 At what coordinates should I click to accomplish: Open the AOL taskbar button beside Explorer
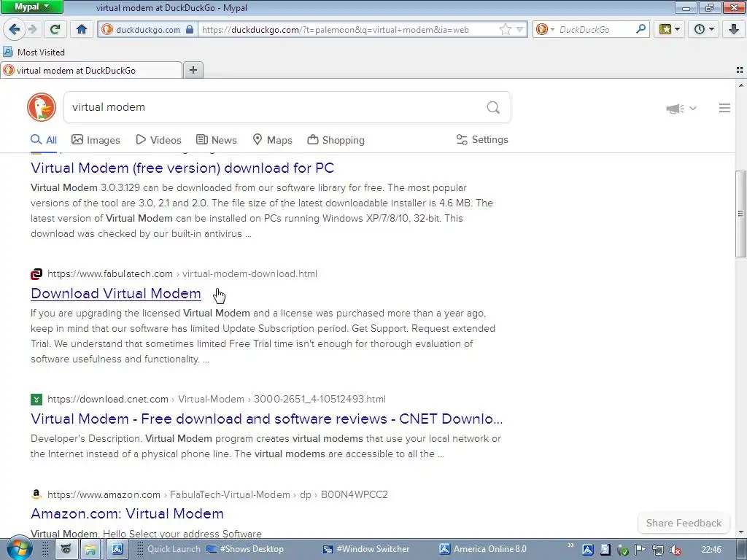tap(117, 549)
